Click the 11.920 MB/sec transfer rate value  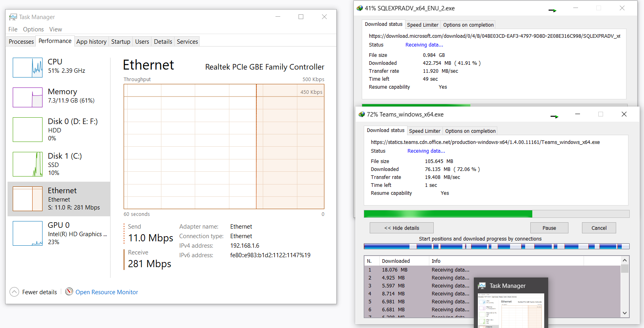(x=440, y=71)
